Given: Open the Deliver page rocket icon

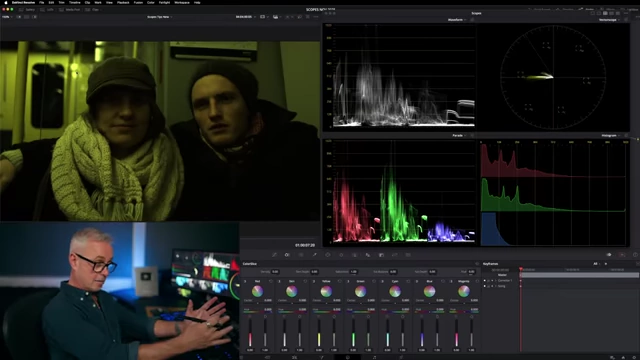Looking at the screenshot, I should (401, 358).
